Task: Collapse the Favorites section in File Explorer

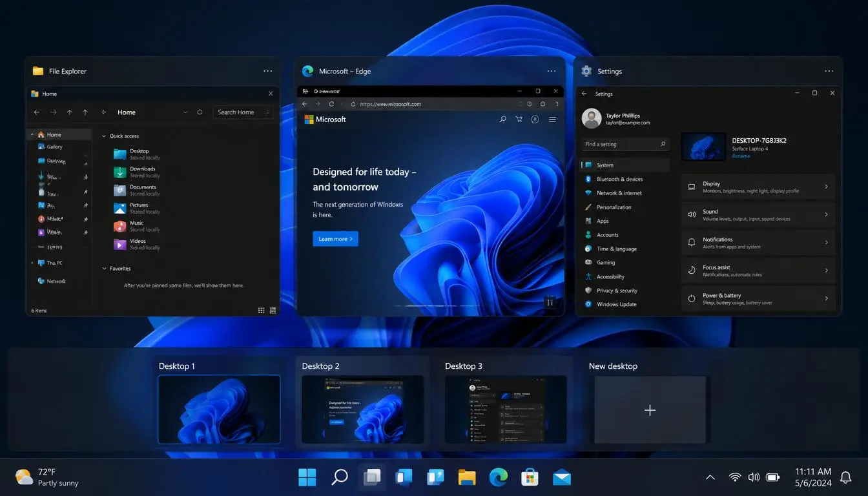Action: point(104,269)
